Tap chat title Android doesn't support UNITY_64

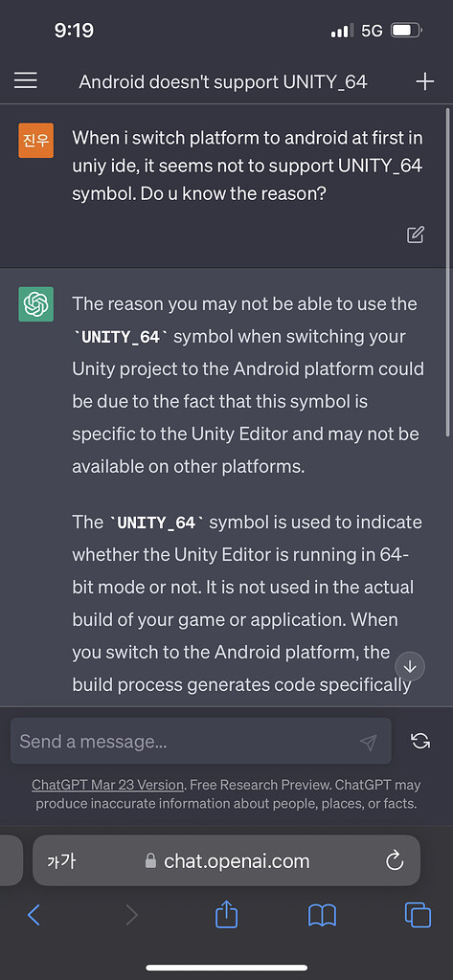click(x=223, y=82)
